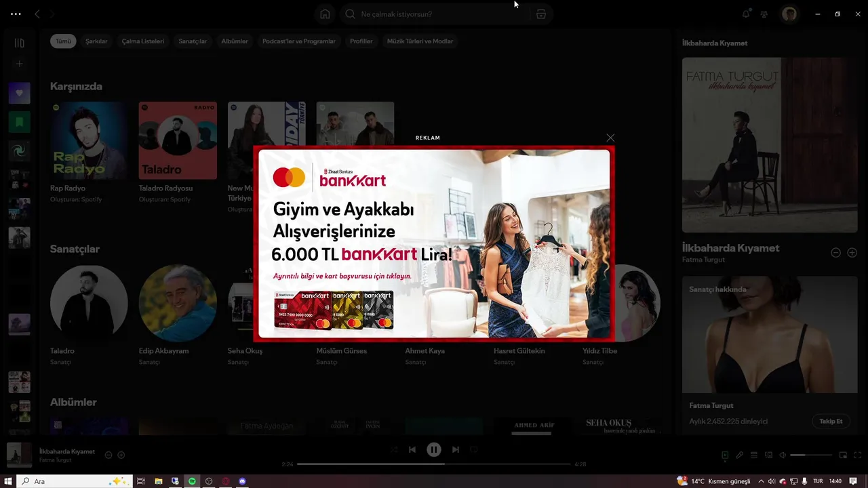Image resolution: width=868 pixels, height=488 pixels.
Task: Show hidden system tray icons chevron
Action: pos(761,481)
